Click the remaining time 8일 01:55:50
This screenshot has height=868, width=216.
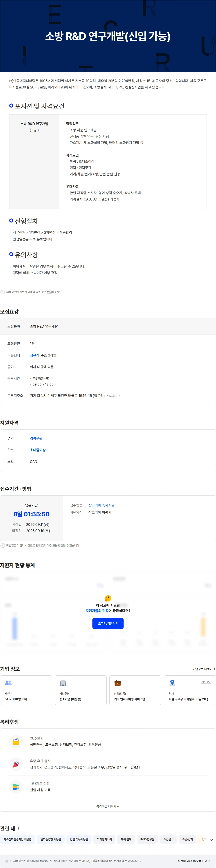(x=31, y=514)
